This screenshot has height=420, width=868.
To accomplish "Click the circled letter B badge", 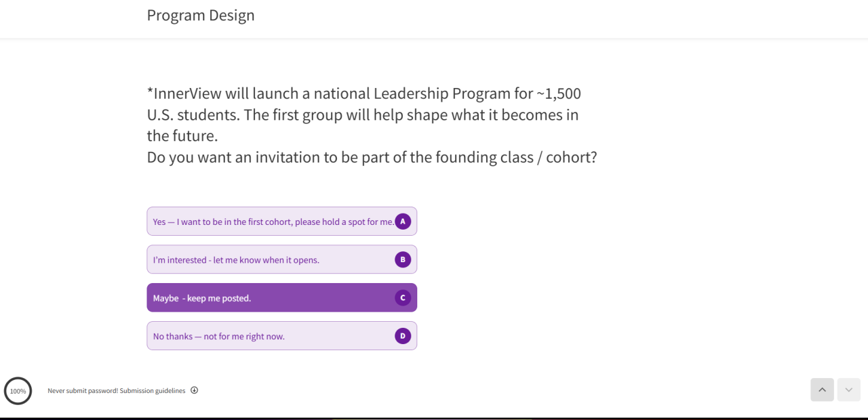I will click(403, 259).
